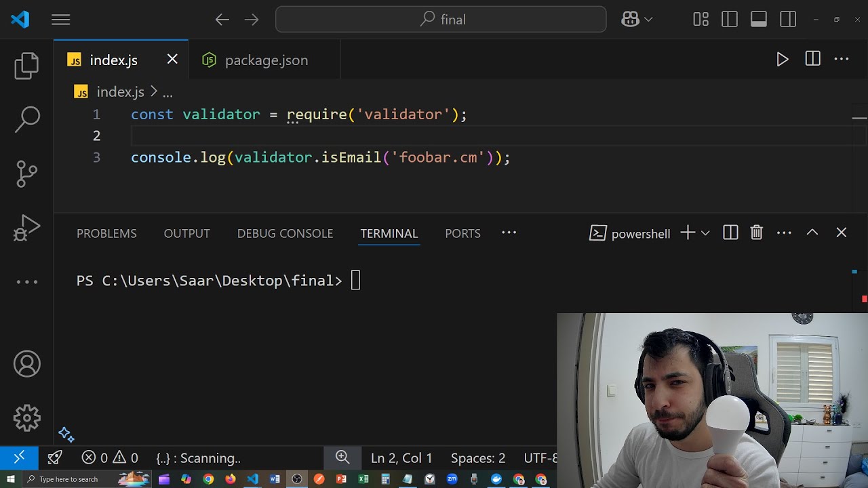
Task: Open Firefox from the taskbar
Action: click(231, 479)
